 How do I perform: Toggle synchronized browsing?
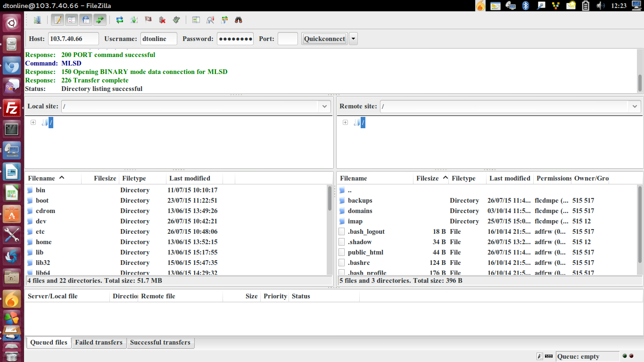click(x=224, y=20)
